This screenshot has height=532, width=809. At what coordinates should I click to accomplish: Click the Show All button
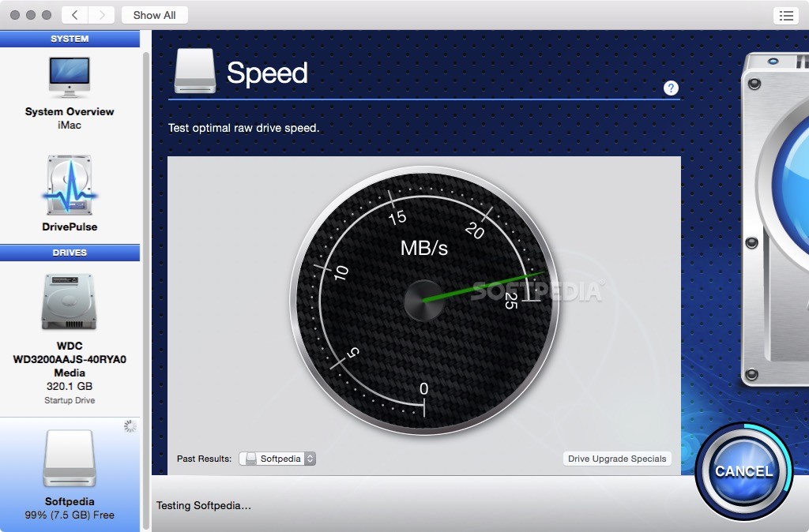click(154, 15)
